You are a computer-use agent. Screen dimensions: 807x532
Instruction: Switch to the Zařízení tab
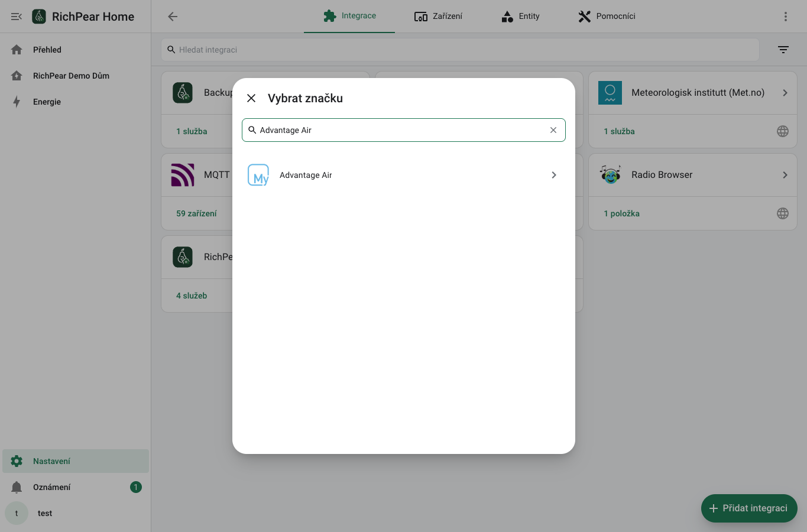[439, 16]
